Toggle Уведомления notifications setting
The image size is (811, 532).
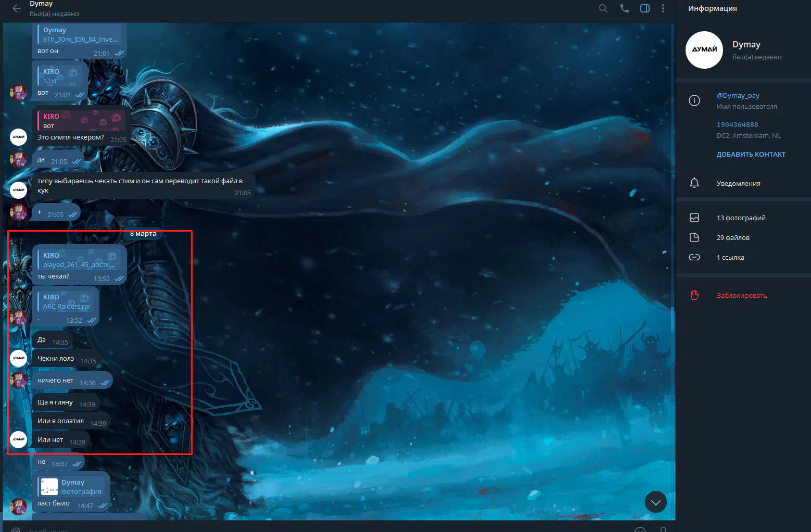click(x=738, y=184)
